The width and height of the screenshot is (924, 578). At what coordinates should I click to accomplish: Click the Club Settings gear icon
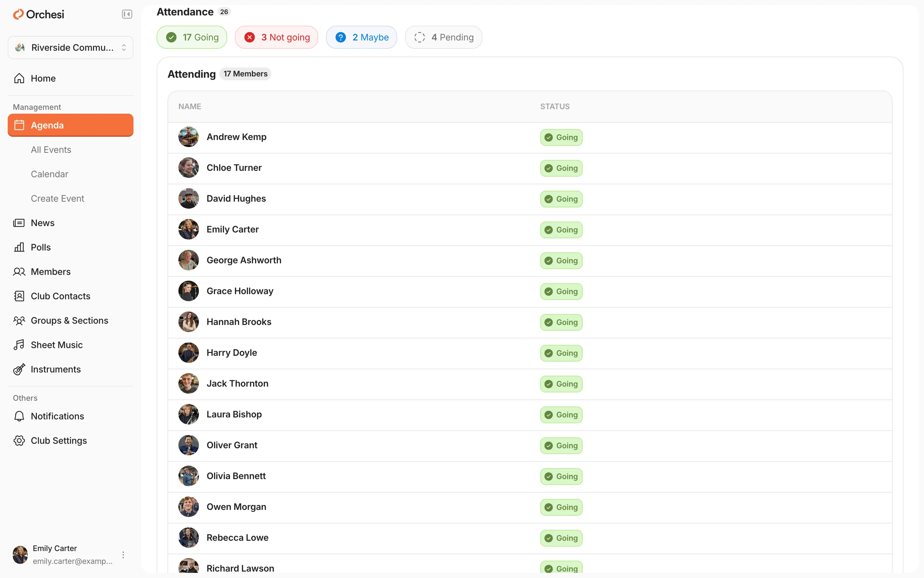(19, 440)
